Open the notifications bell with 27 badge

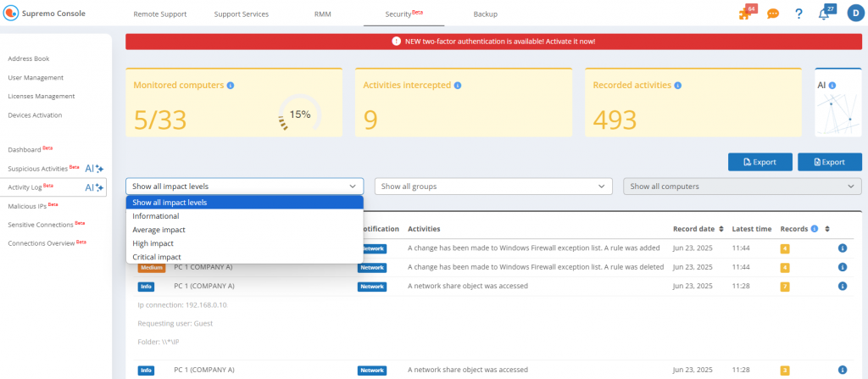(x=826, y=14)
